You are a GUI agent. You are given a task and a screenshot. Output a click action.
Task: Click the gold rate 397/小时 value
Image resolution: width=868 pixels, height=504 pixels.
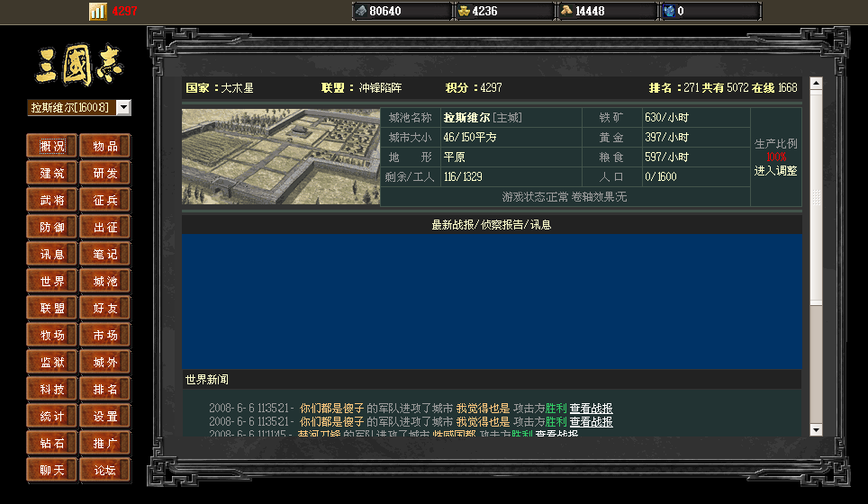pyautogui.click(x=666, y=137)
